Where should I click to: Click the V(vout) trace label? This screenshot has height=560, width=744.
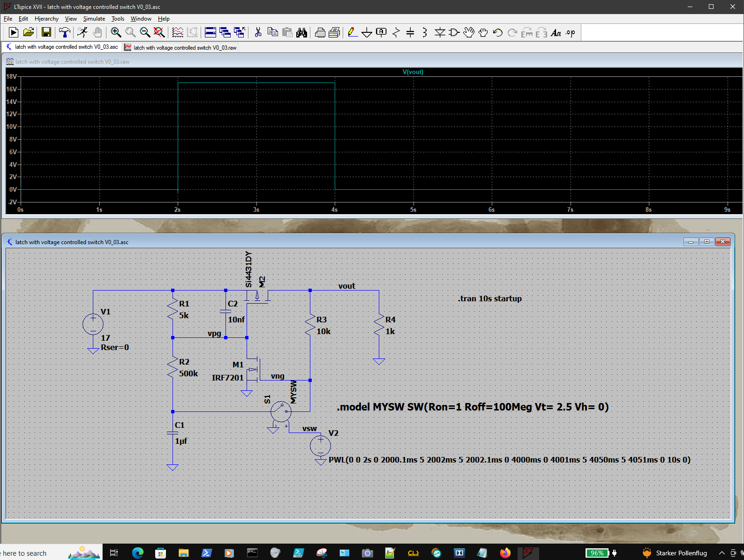coord(413,72)
